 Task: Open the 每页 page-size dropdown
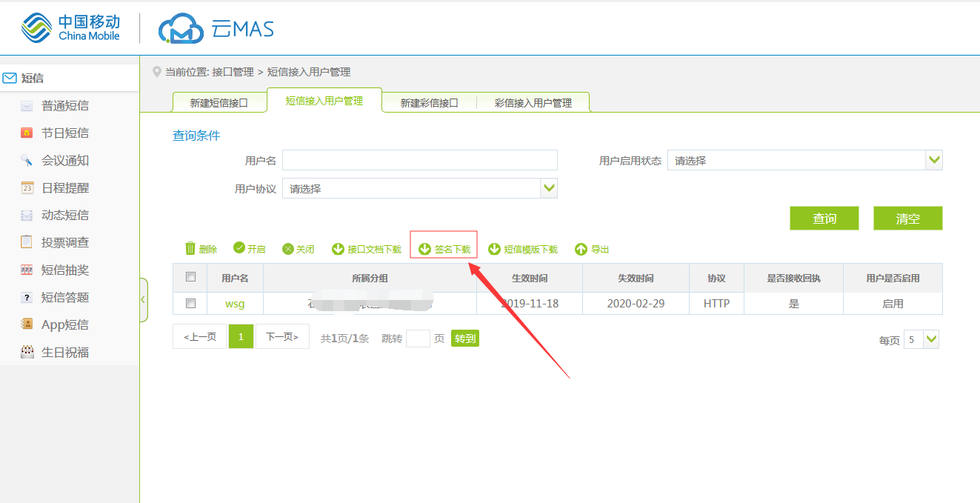pos(931,340)
